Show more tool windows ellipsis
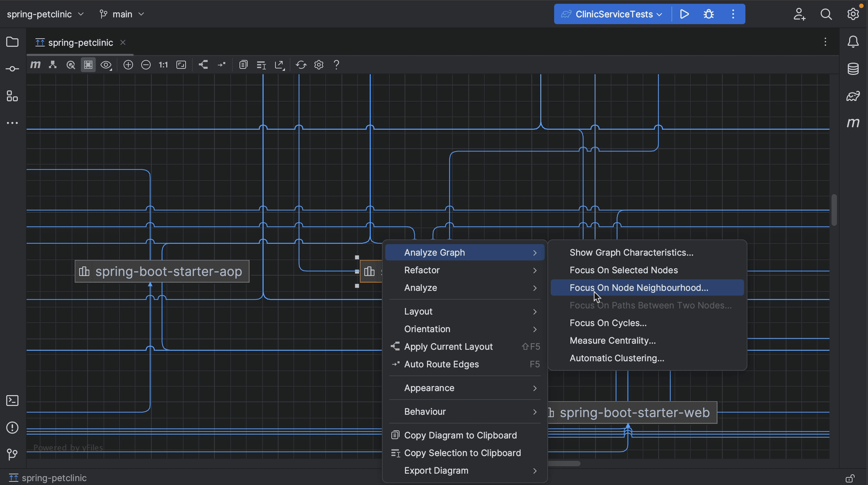868x485 pixels. pyautogui.click(x=12, y=123)
